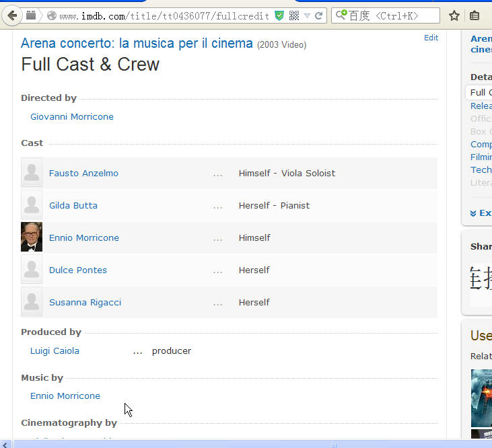Click the Baidu search engine magnifier icon
This screenshot has height=448, width=492.
click(x=341, y=15)
